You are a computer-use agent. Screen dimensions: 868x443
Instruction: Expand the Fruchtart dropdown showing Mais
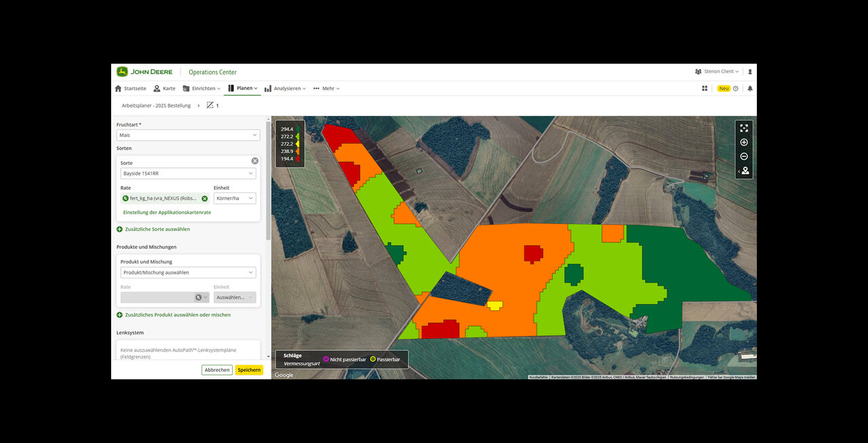tap(188, 135)
